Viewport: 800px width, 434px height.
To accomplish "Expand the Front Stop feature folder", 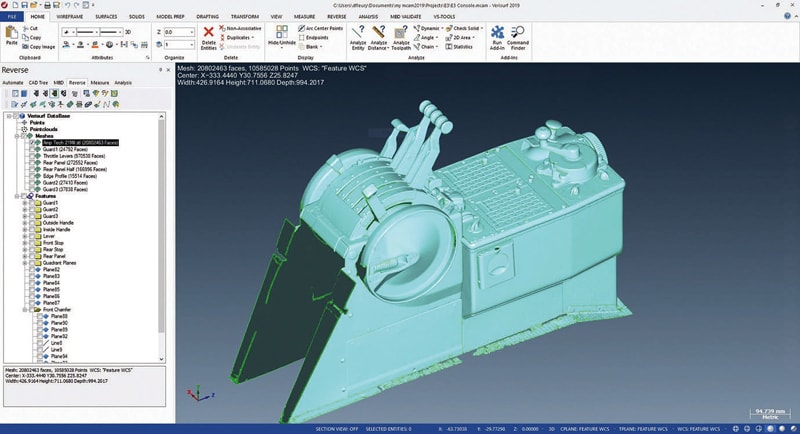I will click(x=24, y=243).
